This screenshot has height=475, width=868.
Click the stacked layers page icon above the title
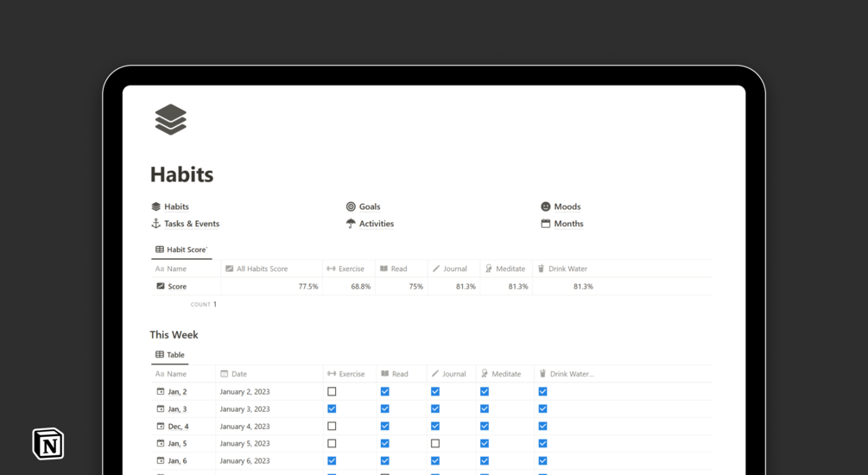pyautogui.click(x=170, y=119)
